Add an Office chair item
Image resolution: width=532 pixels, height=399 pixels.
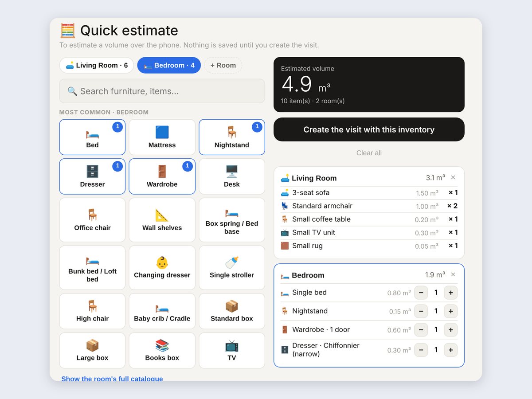[x=92, y=220]
